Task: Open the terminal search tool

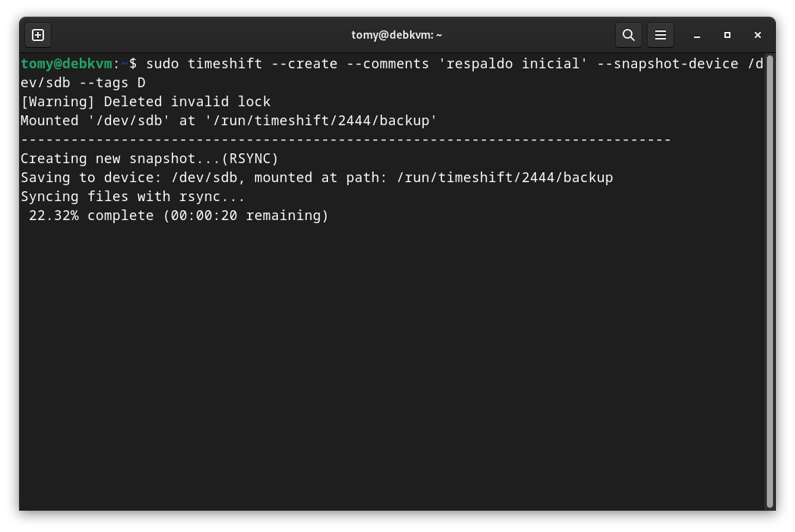Action: (x=628, y=35)
